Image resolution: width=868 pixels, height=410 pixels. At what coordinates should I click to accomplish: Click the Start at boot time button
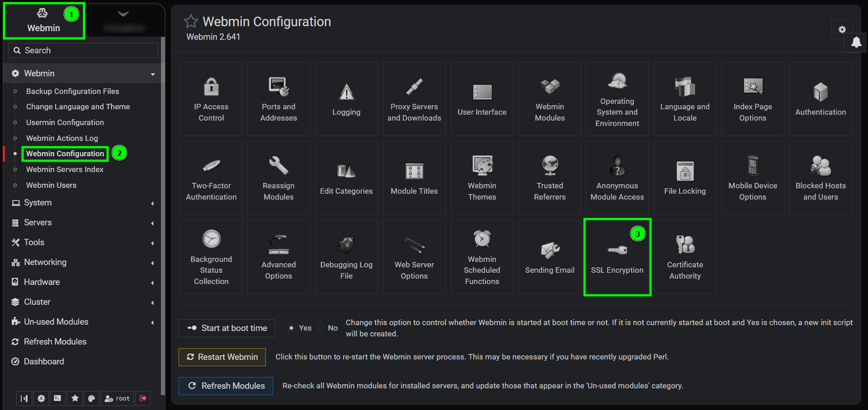(x=227, y=328)
